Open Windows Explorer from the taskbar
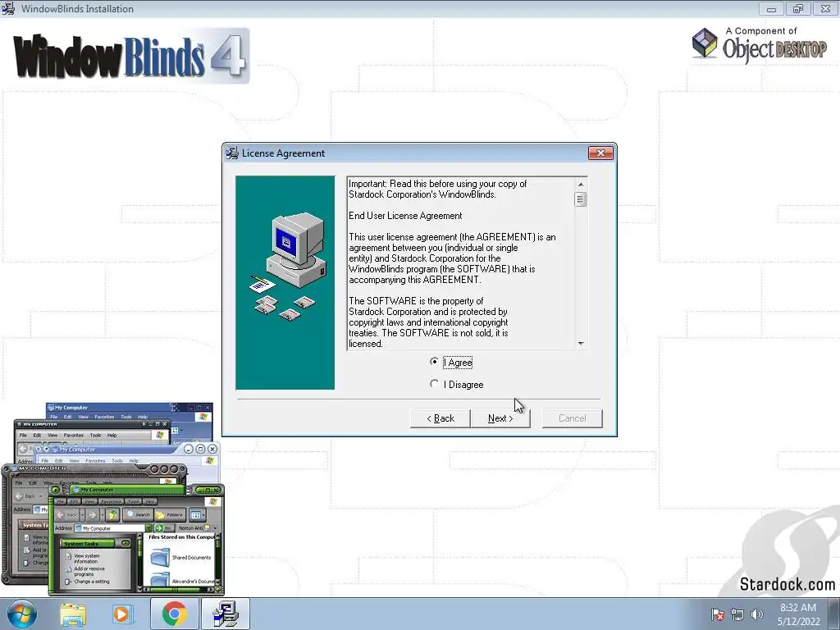The width and height of the screenshot is (840, 630). coord(73,614)
